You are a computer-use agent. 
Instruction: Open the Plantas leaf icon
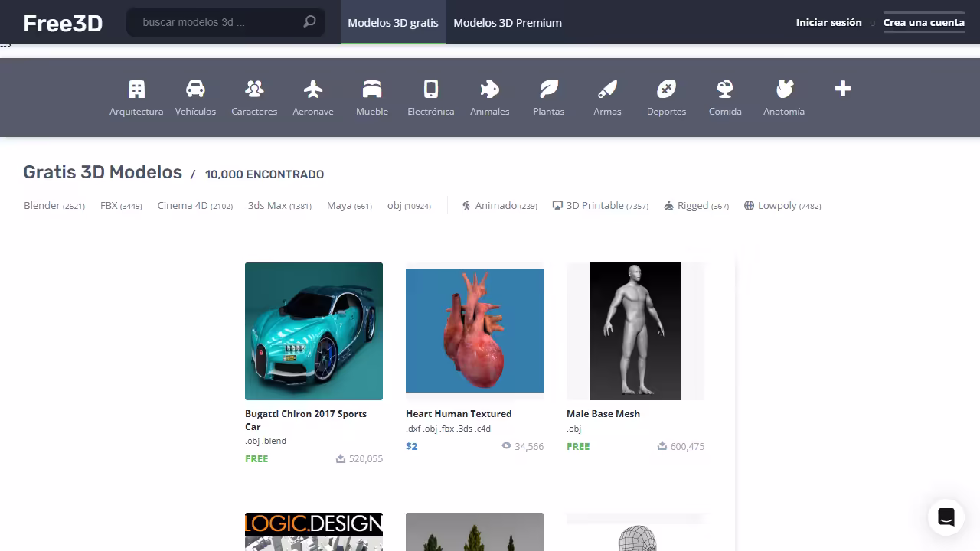(549, 89)
